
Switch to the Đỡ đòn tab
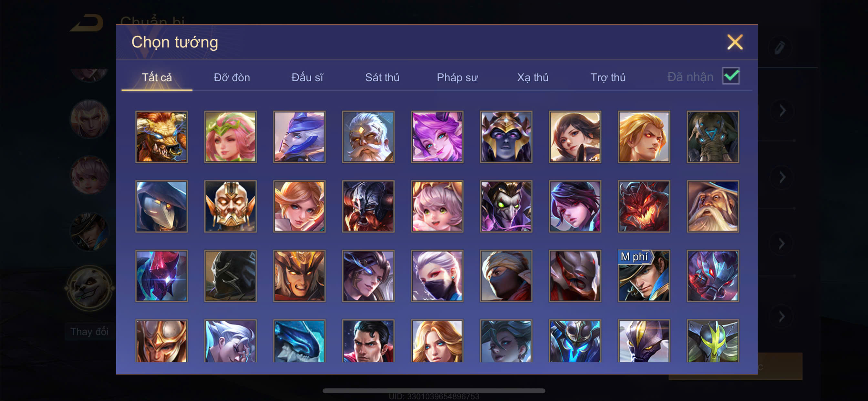click(232, 77)
